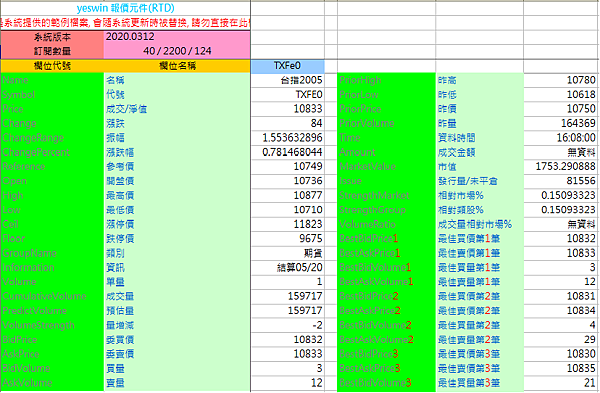Viewport: 600px width, 393px height.
Task: Click the system version value 2020.0312
Action: point(177,37)
